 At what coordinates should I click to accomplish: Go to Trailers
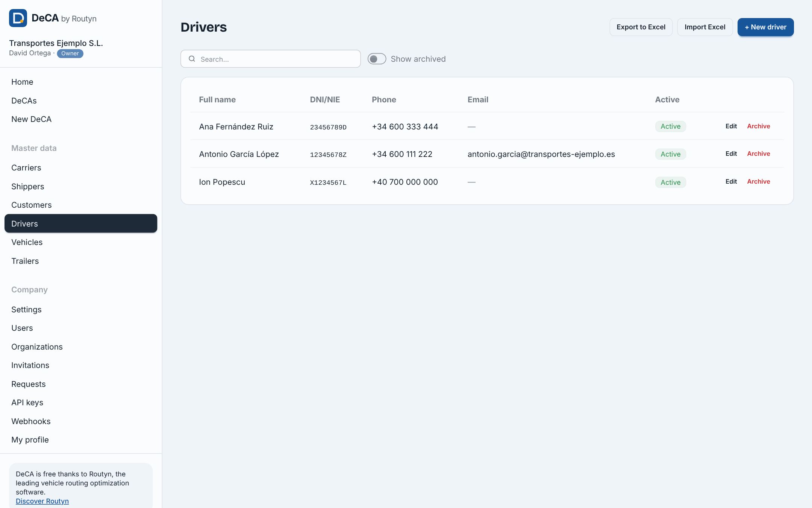click(x=81, y=261)
